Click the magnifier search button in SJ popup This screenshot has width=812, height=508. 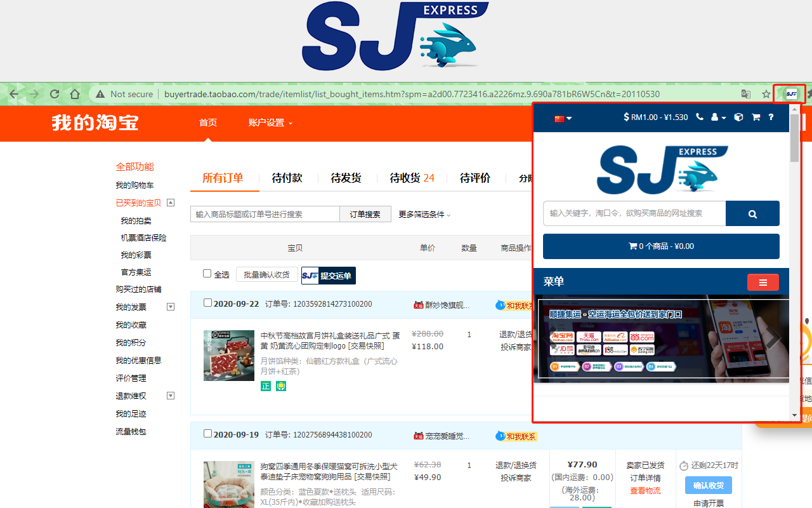[x=752, y=213]
